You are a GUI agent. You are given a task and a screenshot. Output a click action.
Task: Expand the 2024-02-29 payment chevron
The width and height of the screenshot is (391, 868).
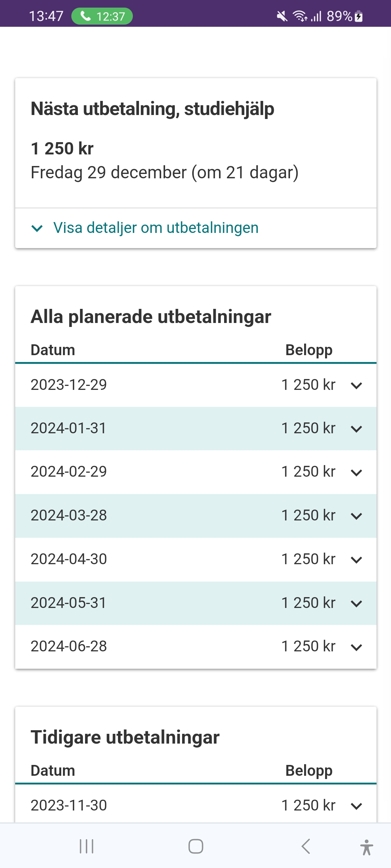pos(357,473)
